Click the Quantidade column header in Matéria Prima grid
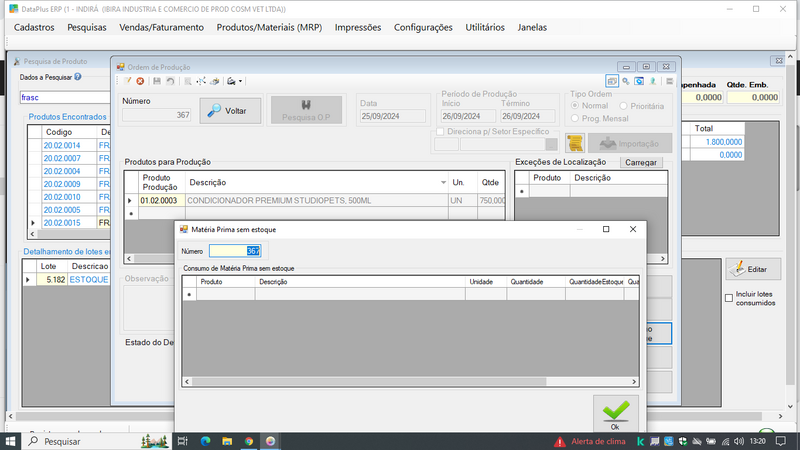Image resolution: width=800 pixels, height=450 pixels. [x=536, y=282]
